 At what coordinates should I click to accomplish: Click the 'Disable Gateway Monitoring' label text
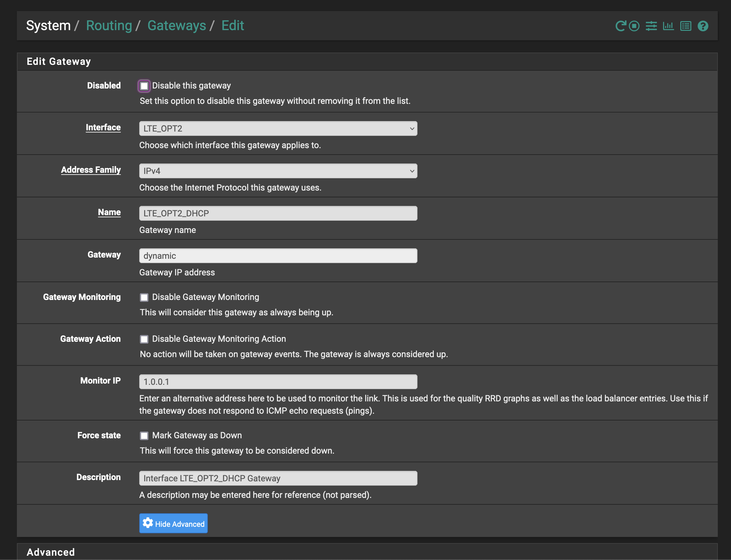[x=206, y=297]
